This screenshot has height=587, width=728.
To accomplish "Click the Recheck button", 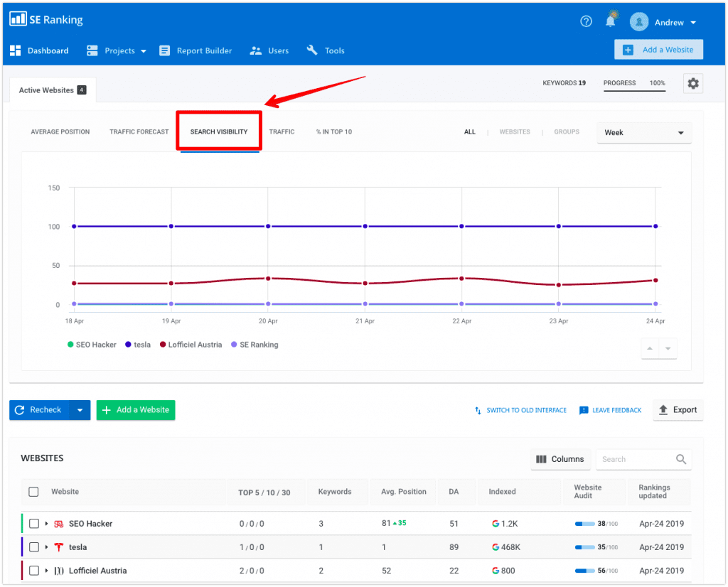I will tap(40, 410).
